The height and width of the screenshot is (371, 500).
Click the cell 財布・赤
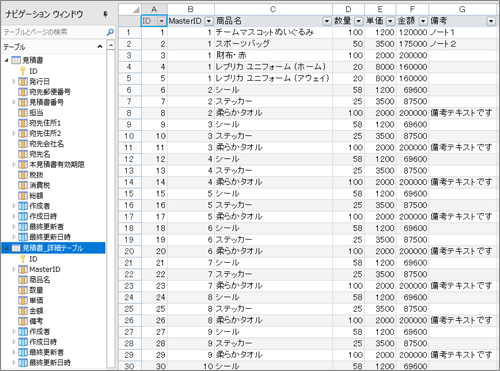273,55
